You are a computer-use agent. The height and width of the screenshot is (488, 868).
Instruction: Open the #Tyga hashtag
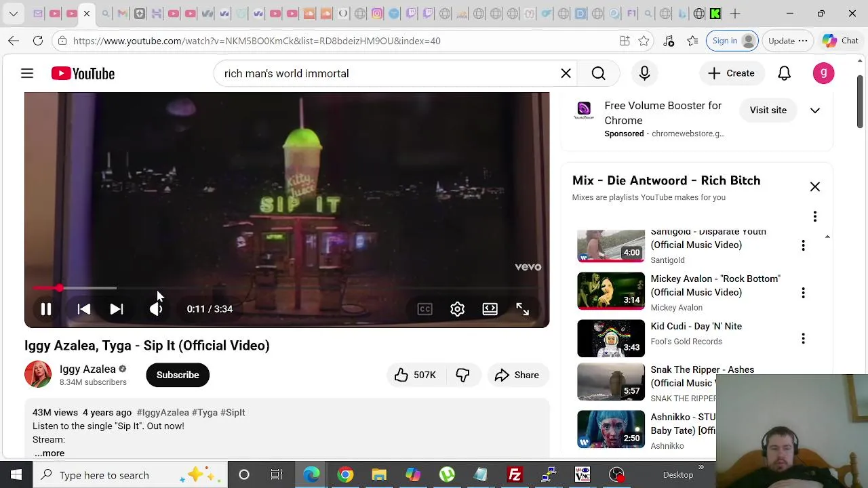(205, 412)
